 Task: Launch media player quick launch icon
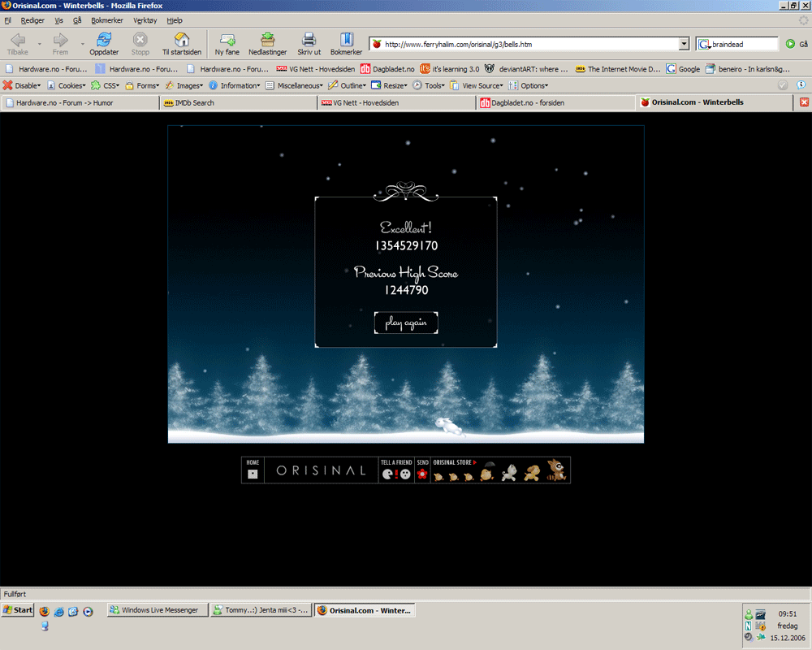click(x=88, y=612)
